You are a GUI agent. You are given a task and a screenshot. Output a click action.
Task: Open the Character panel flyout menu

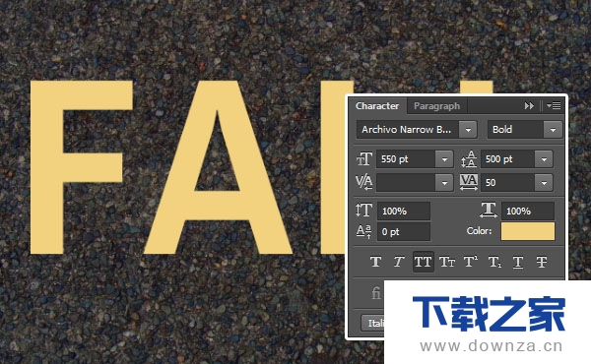pyautogui.click(x=554, y=106)
